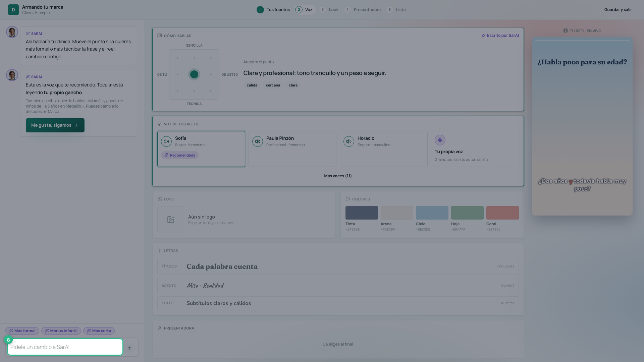This screenshot has width=644, height=362.
Task: Focus the Pídele un cambio a SarAI field
Action: (65, 347)
